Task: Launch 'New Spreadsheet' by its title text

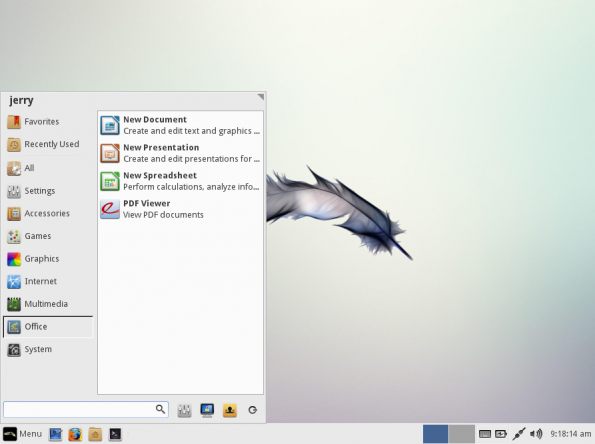Action: [x=160, y=175]
